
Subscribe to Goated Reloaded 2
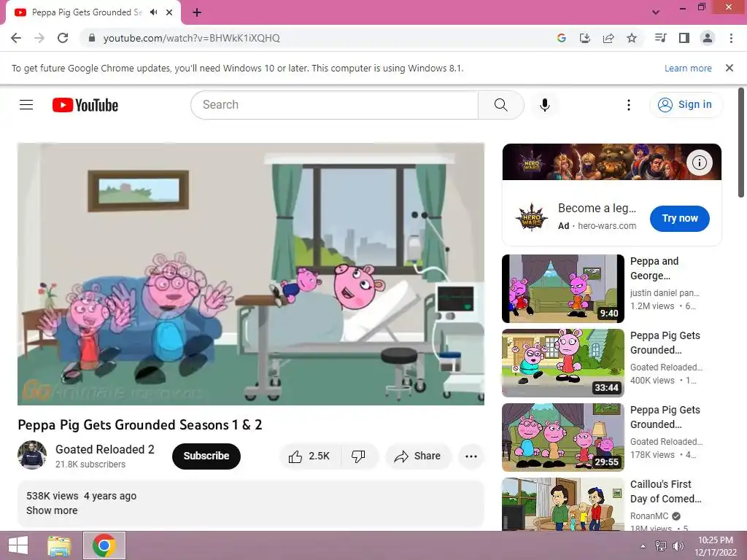pos(206,456)
